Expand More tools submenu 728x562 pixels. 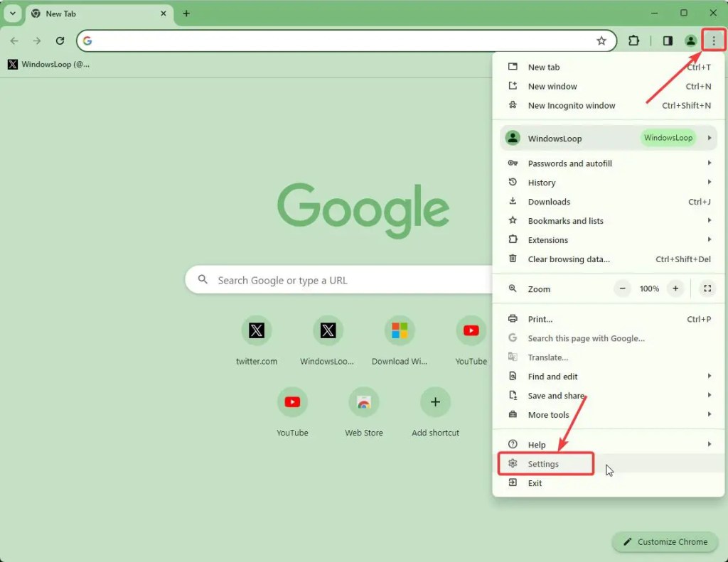pos(609,415)
